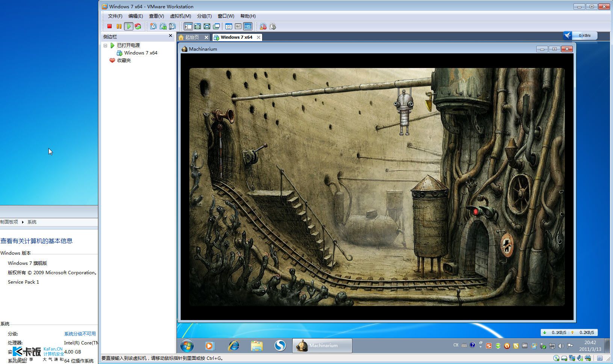Click the Suspend VM pause button

pyautogui.click(x=119, y=26)
